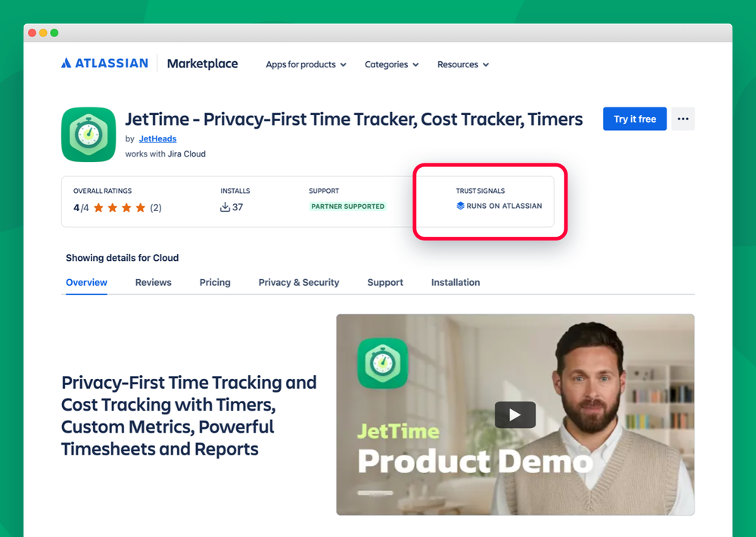Click the works with Jira Cloud text
Screen dimensions: 756x537
point(166,154)
